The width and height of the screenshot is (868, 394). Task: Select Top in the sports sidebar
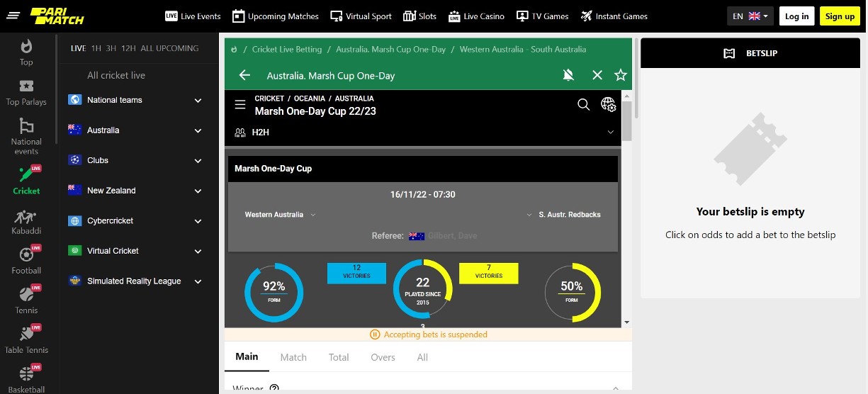[26, 53]
